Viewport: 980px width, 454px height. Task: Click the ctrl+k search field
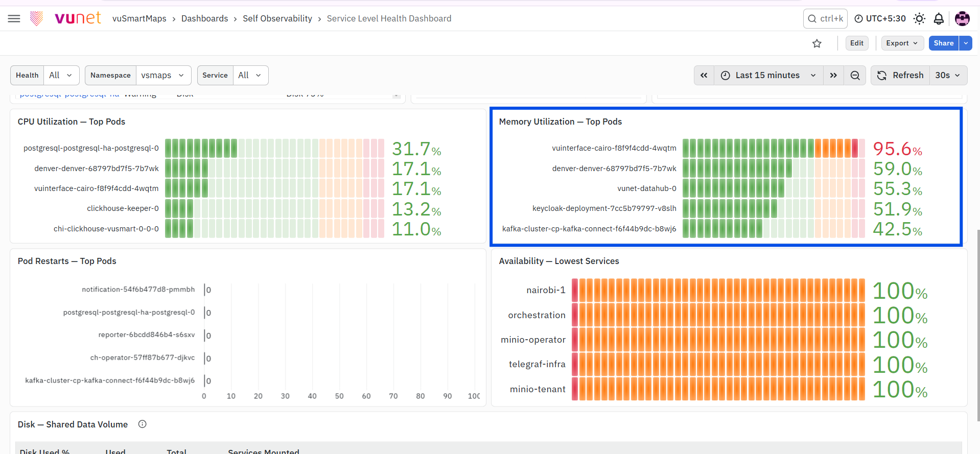[x=826, y=19]
